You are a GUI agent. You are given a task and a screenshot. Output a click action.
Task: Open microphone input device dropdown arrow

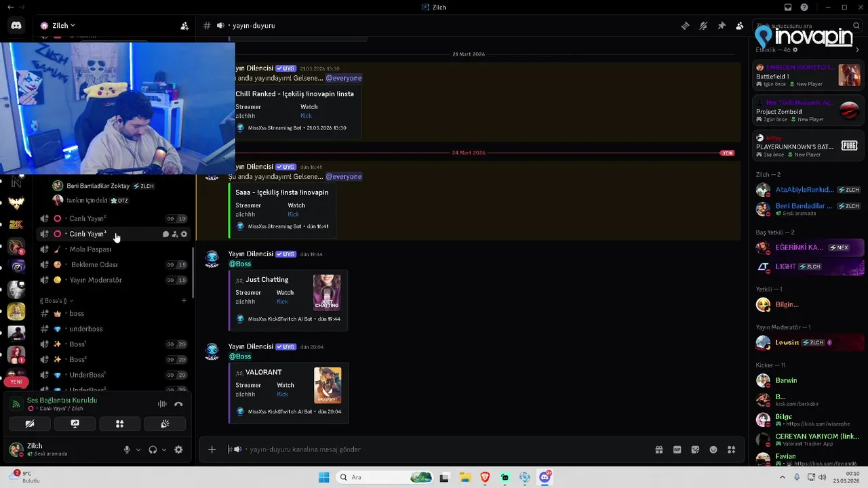pos(138,449)
